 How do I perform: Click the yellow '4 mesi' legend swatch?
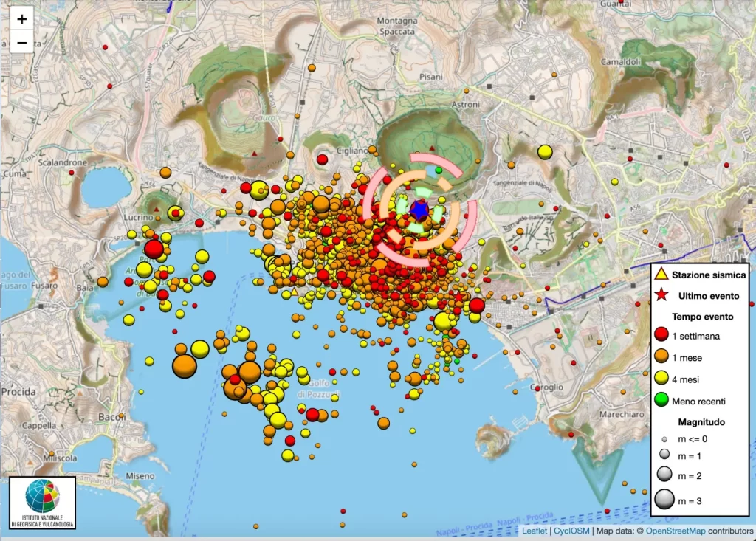[x=661, y=378]
